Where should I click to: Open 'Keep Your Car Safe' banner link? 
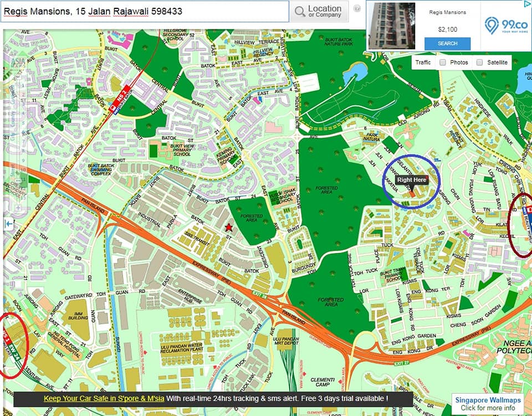tap(104, 399)
